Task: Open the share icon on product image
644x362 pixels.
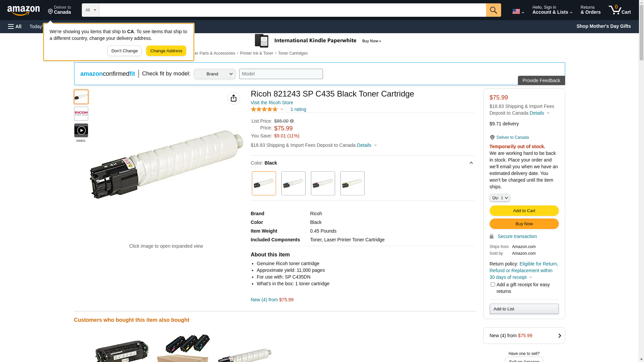Action: (x=234, y=98)
